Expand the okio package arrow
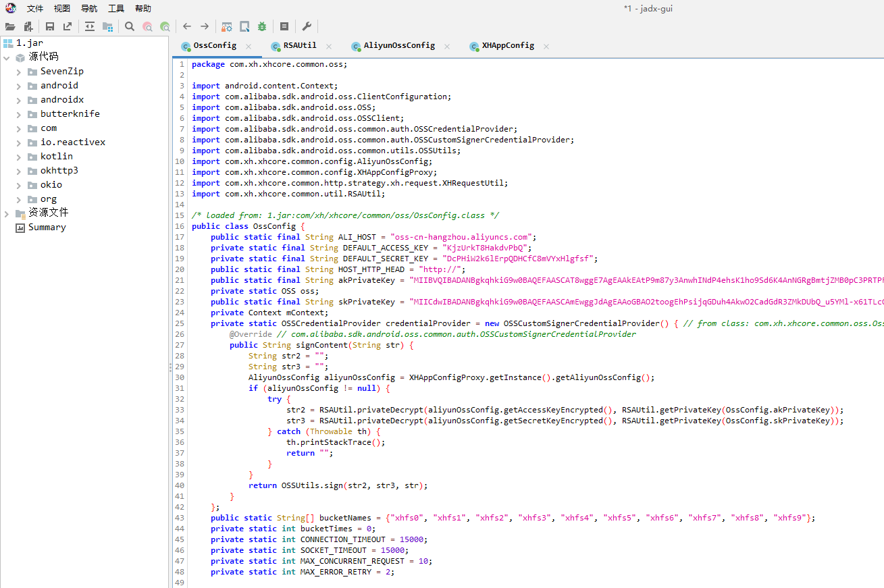This screenshot has width=884, height=588. tap(19, 185)
